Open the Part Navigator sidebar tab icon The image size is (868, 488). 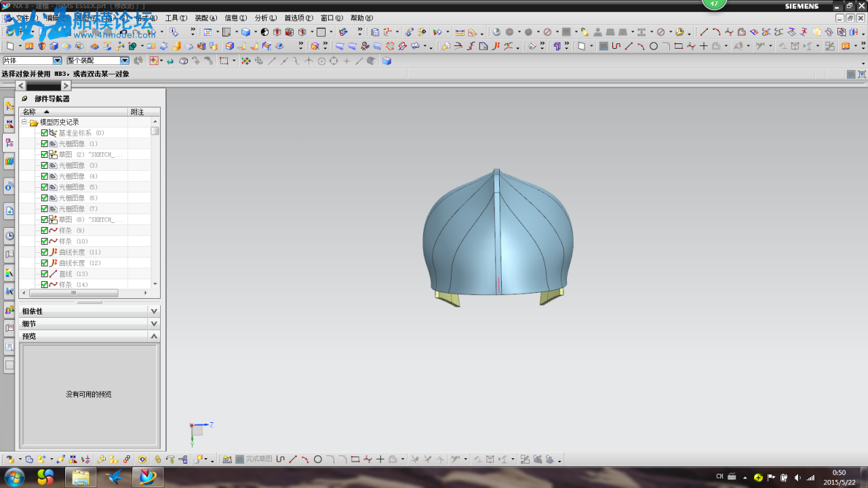(9, 143)
